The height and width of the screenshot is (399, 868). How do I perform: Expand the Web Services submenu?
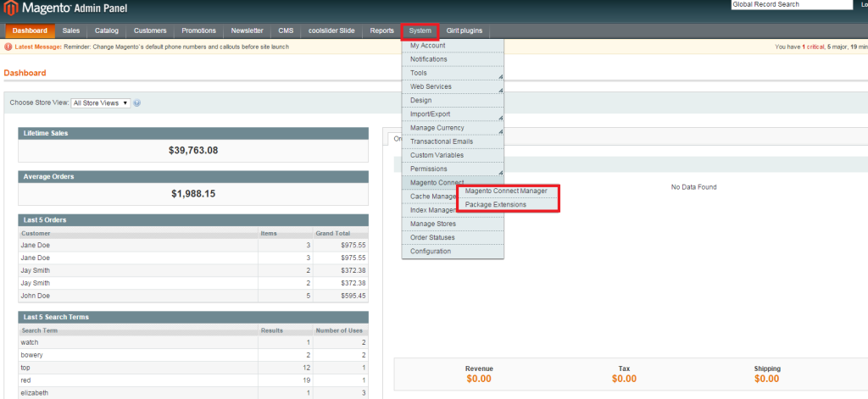453,87
